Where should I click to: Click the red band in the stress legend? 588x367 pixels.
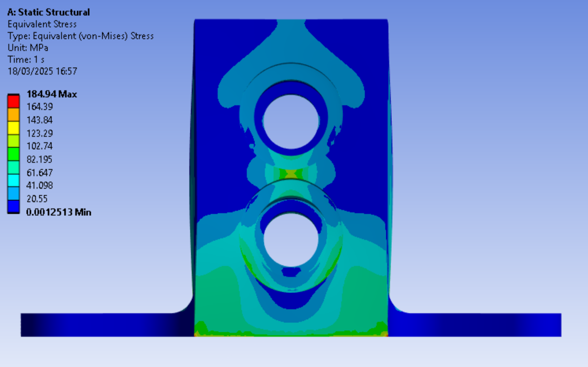click(14, 101)
